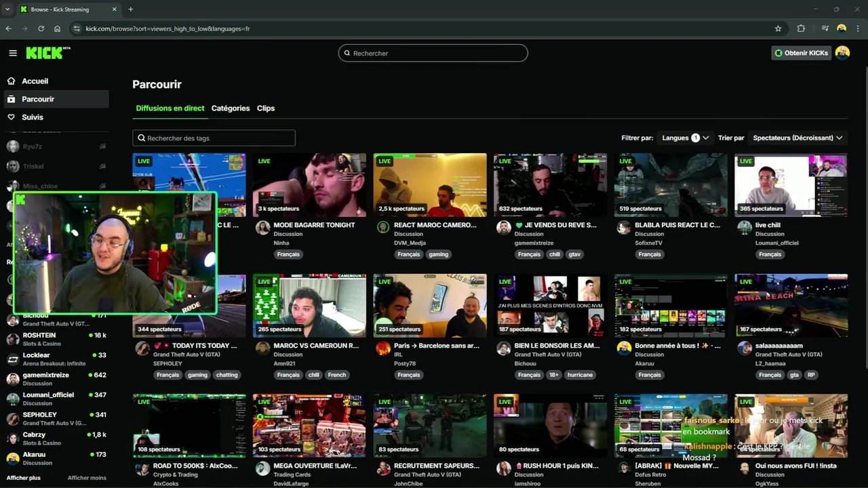Open the hamburger sidebar menu
Screen dimensions: 868x488
[x=13, y=53]
